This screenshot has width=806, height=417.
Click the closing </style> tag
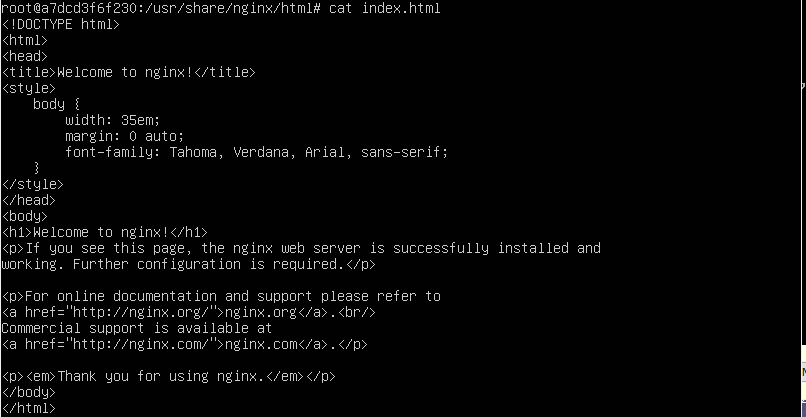point(33,184)
